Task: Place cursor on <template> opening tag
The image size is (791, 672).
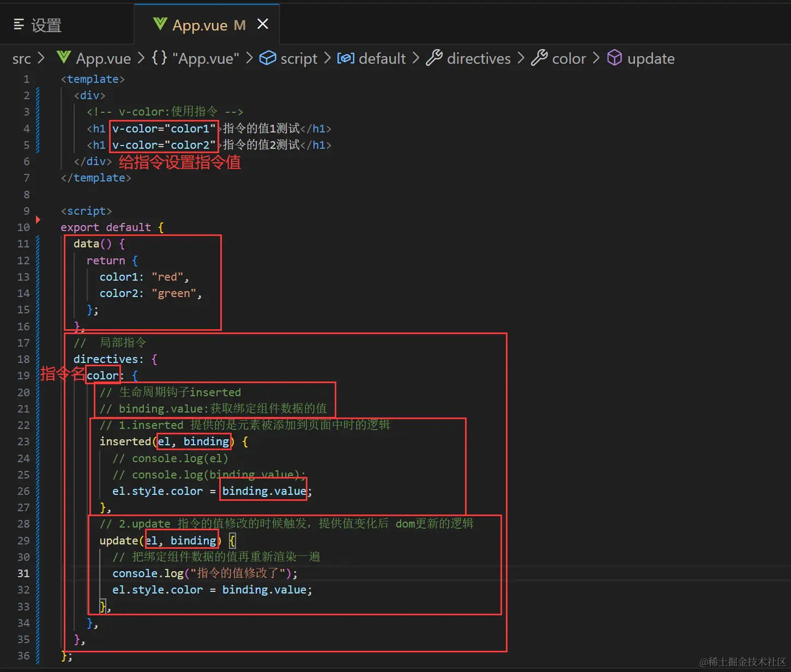Action: coord(93,79)
